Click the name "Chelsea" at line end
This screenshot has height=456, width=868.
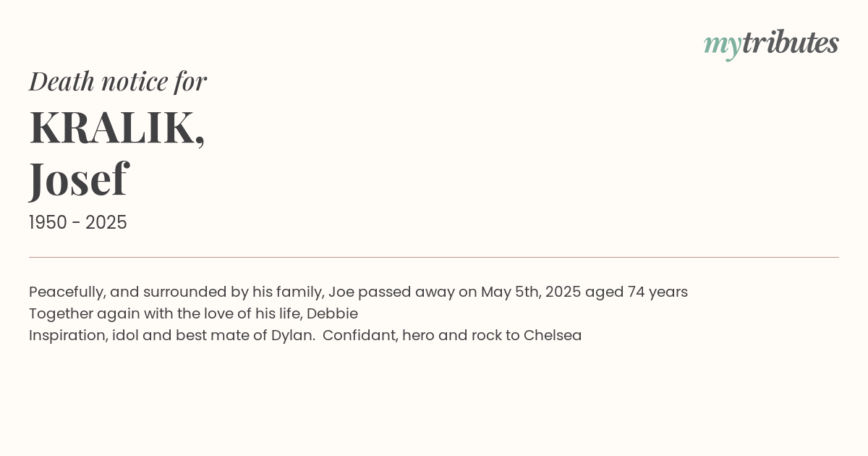click(x=553, y=336)
